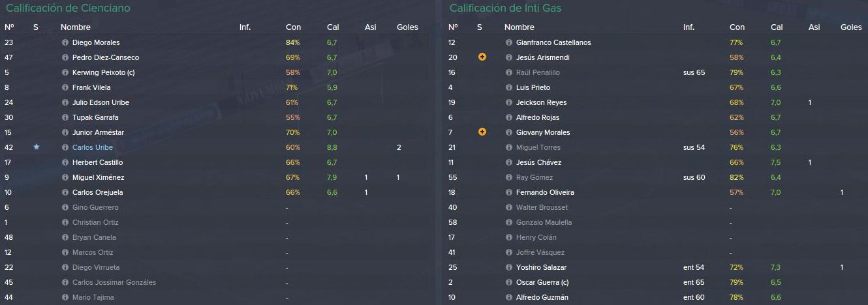Open info icon beside Diego Morales
Viewport: 868px width, 305px height.
pos(65,42)
